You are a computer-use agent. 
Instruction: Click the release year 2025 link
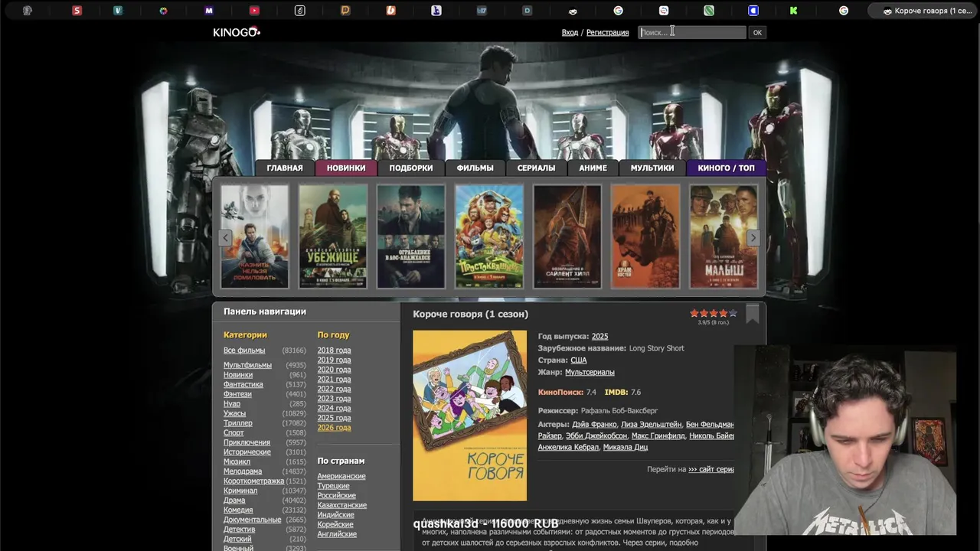(x=600, y=336)
